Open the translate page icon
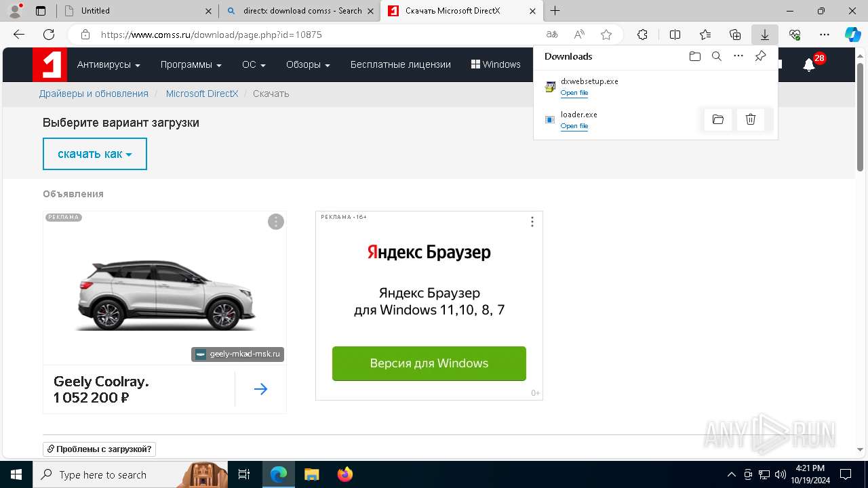 pos(552,35)
